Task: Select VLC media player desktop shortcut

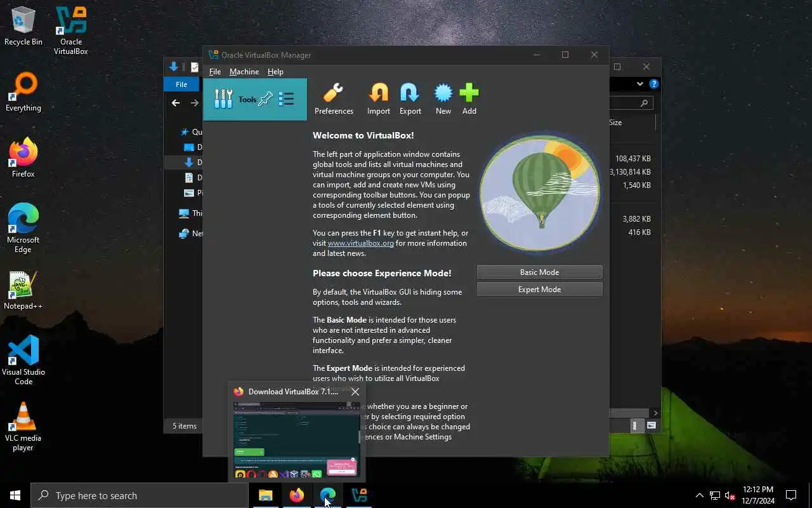Action: coord(23,427)
